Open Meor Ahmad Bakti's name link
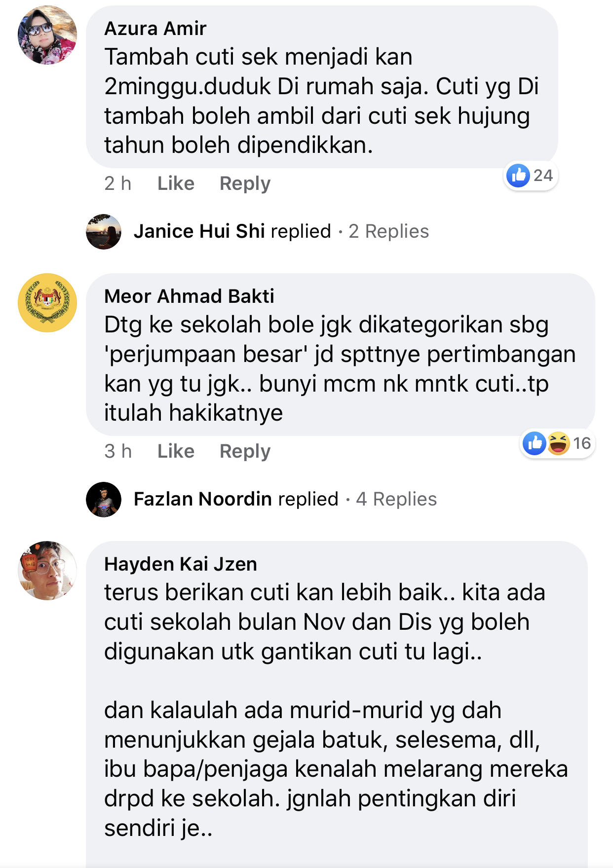This screenshot has height=868, width=613. point(189,296)
